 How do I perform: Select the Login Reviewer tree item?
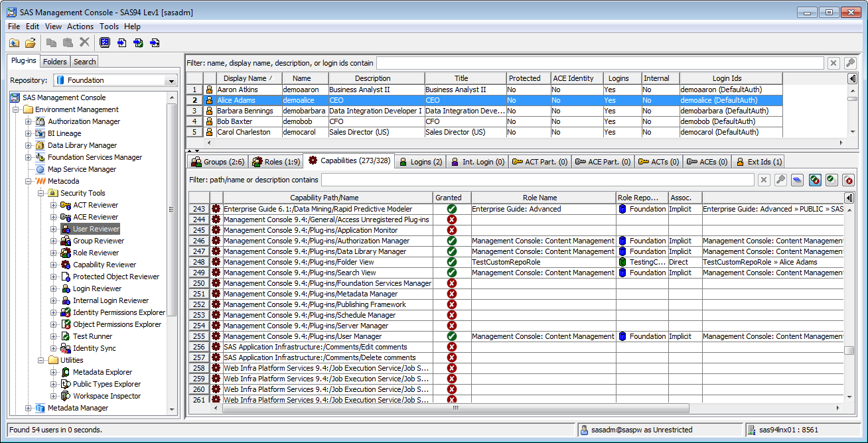[97, 288]
